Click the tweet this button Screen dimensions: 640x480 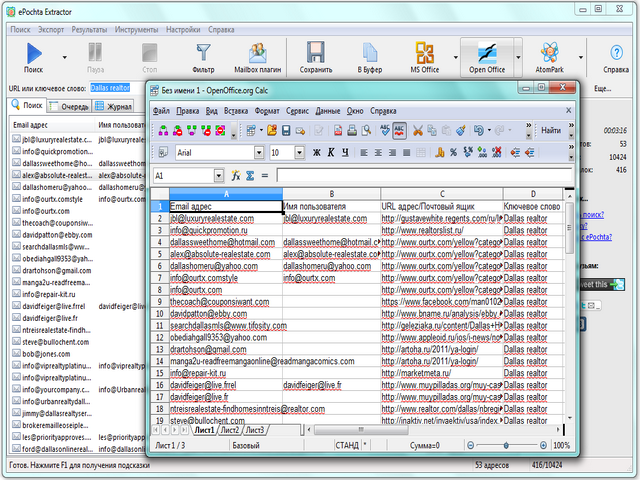(x=601, y=284)
